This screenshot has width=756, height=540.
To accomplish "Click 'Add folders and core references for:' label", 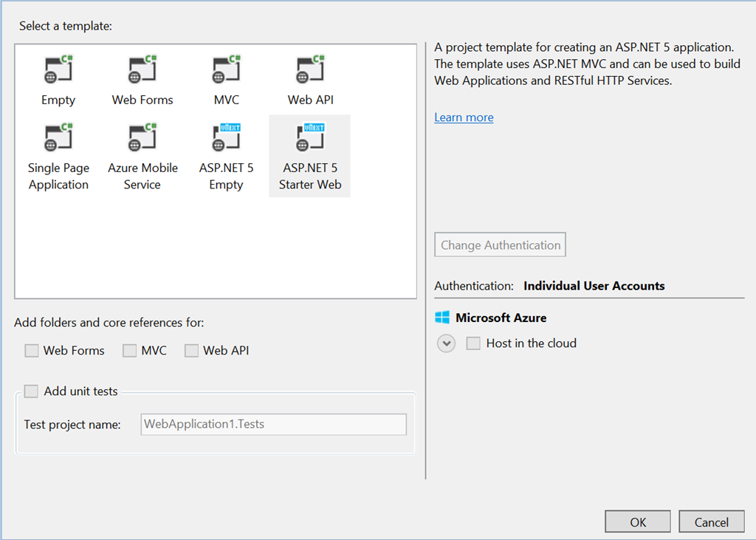I will [109, 322].
